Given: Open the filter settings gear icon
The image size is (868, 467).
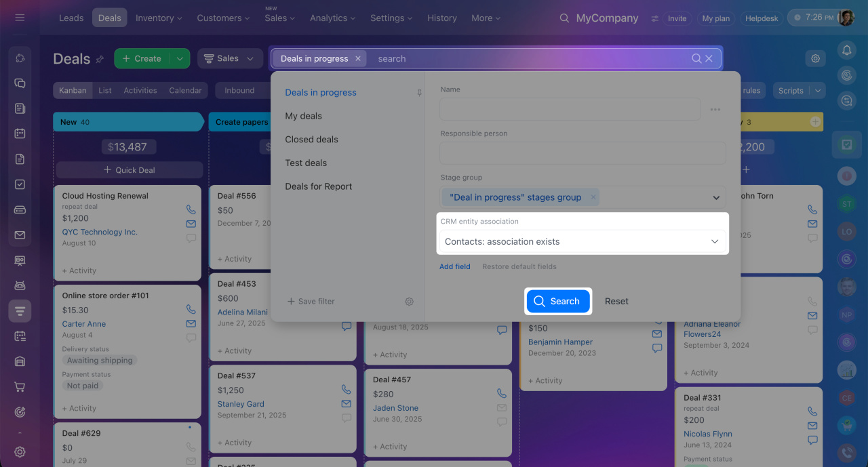Looking at the screenshot, I should pyautogui.click(x=409, y=302).
